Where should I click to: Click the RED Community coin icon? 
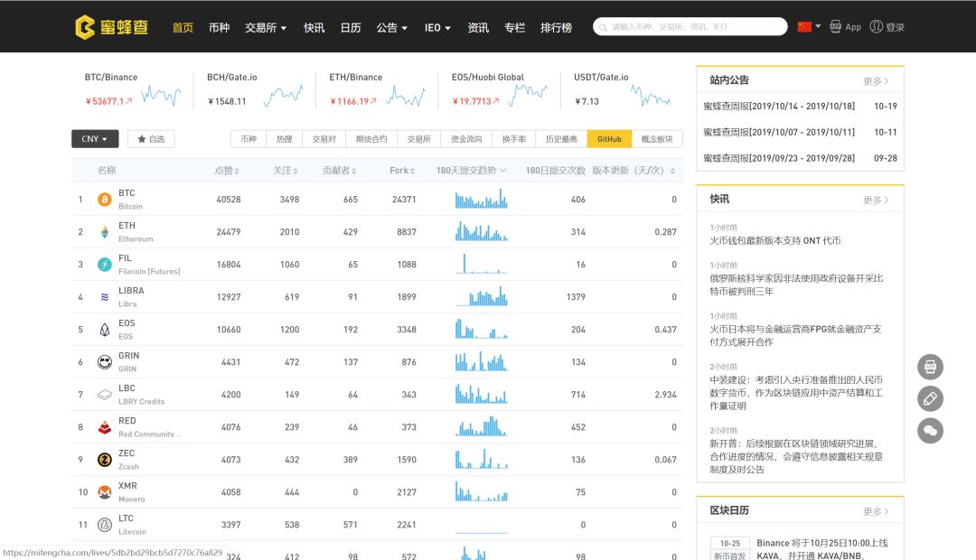tap(105, 427)
